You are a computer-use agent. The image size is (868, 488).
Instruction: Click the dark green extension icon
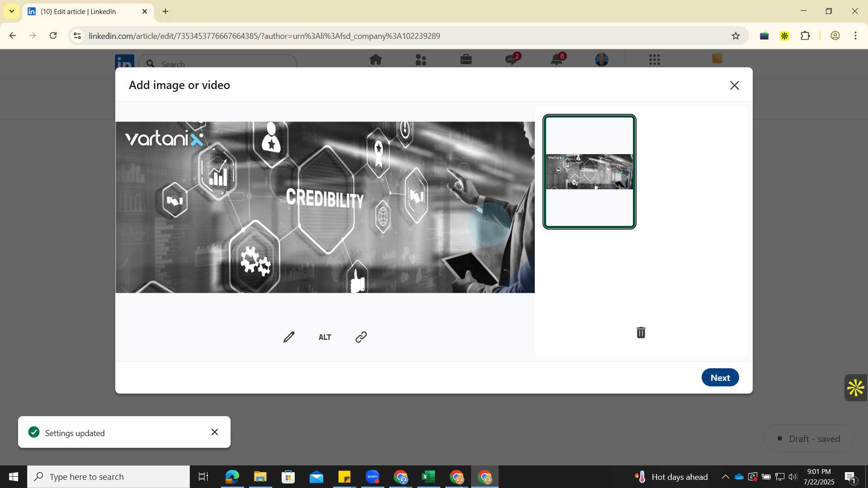[764, 36]
